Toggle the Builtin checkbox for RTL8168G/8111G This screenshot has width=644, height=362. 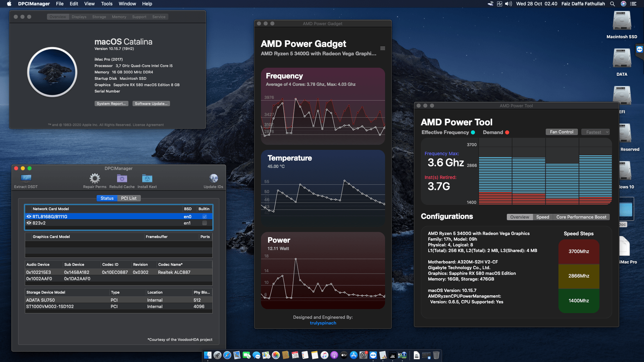(x=204, y=217)
